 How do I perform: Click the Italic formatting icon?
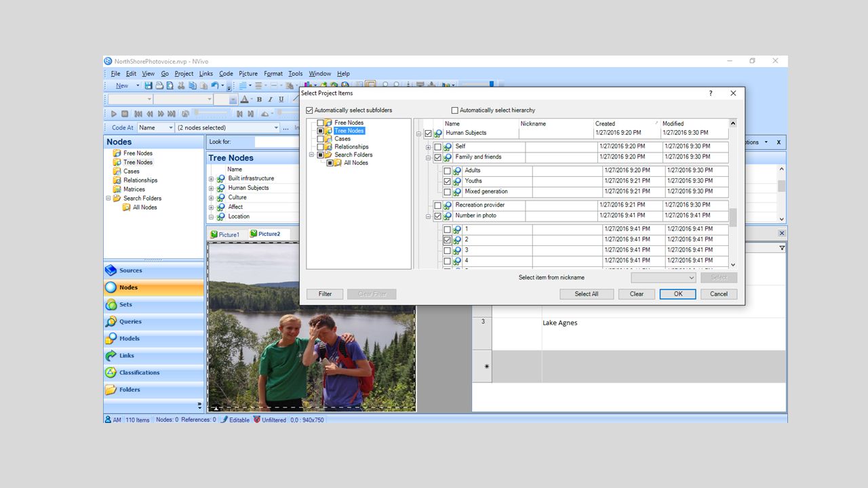[x=270, y=100]
